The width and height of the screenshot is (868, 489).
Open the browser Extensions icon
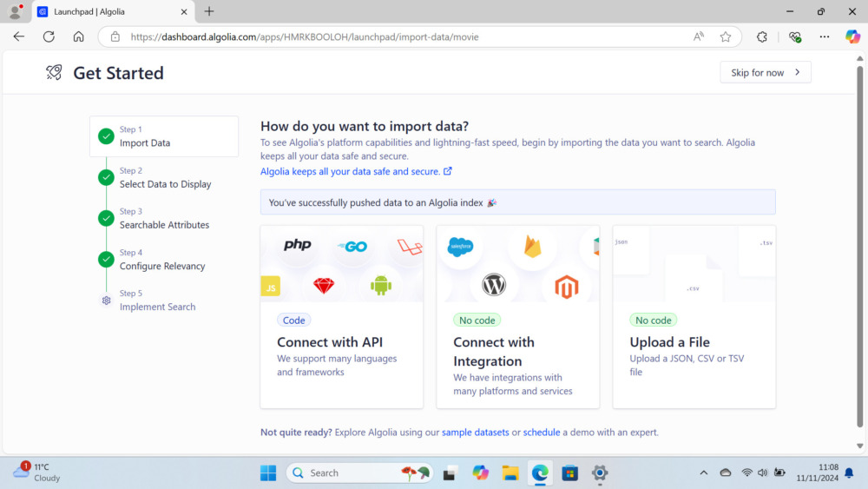click(x=762, y=36)
